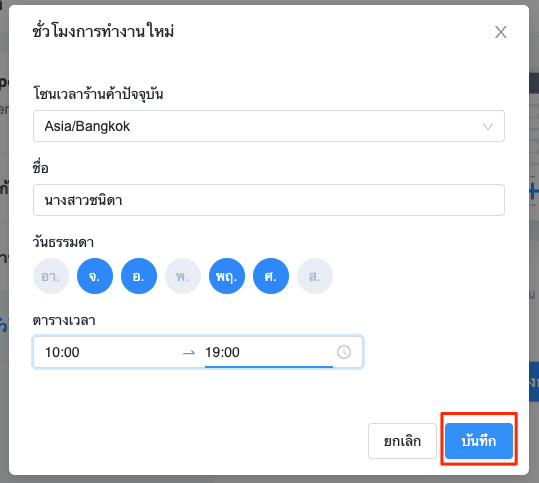The width and height of the screenshot is (539, 483).
Task: Cancel with the ยกเลิก button
Action: pyautogui.click(x=402, y=441)
